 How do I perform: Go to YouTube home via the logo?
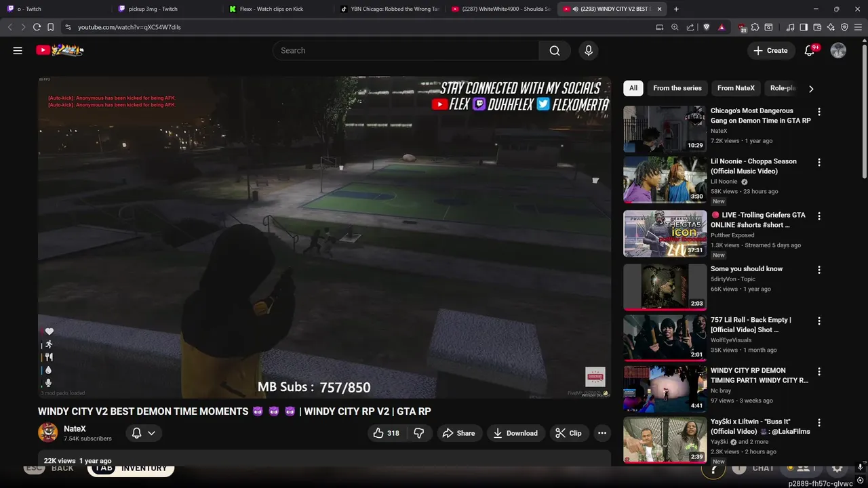(x=60, y=50)
